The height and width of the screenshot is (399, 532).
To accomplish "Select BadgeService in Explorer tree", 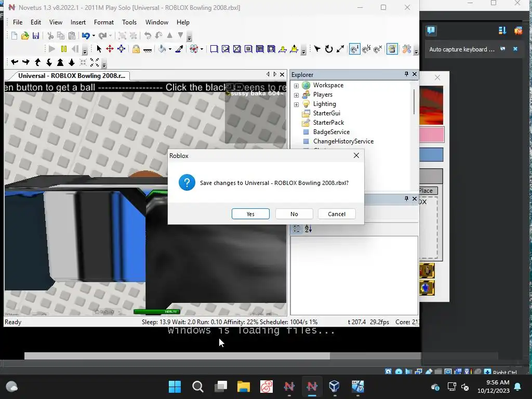I will coord(331,131).
